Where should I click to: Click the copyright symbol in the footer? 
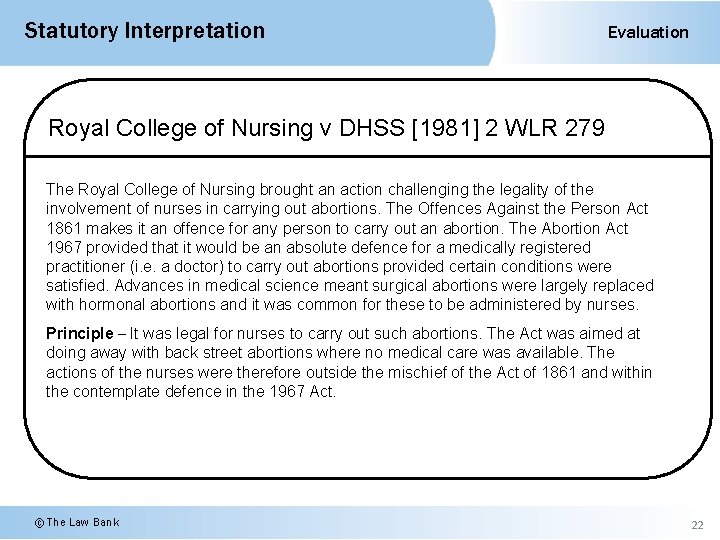[x=39, y=522]
